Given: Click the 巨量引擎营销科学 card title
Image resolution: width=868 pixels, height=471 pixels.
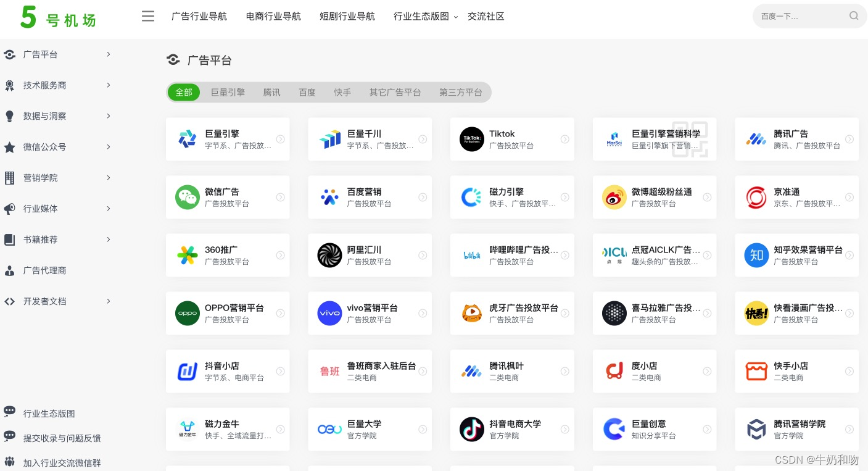Looking at the screenshot, I should pos(666,134).
